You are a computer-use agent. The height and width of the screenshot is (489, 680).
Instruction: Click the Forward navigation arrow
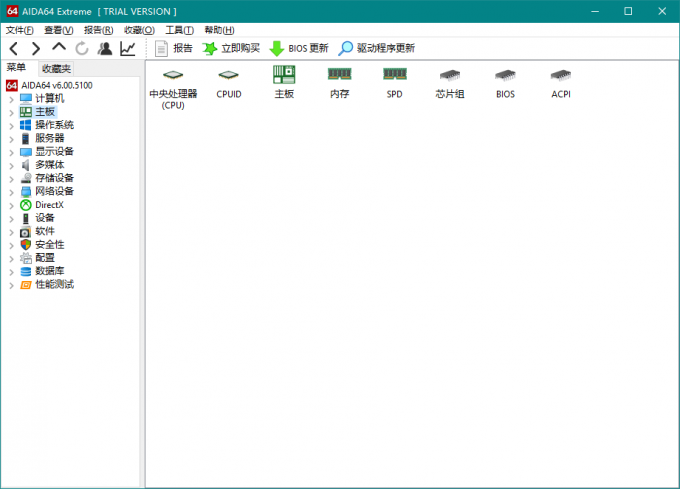pyautogui.click(x=36, y=49)
